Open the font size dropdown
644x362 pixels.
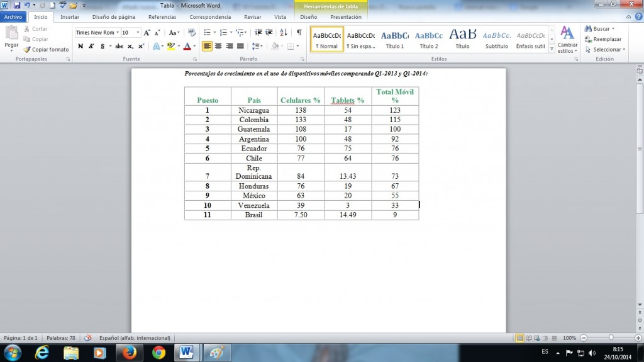tap(131, 32)
